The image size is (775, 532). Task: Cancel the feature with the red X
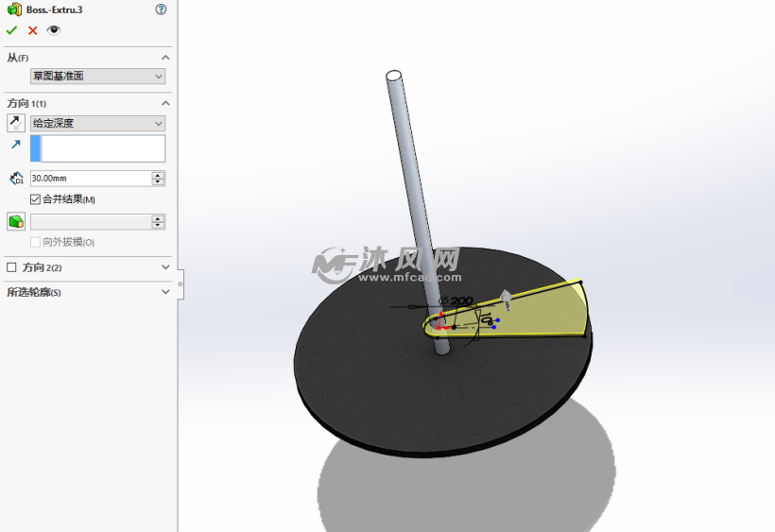point(33,30)
